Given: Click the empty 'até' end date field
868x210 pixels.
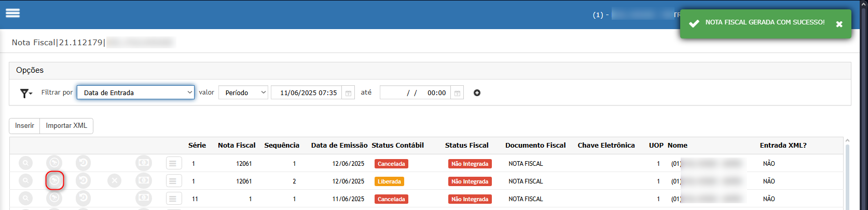Looking at the screenshot, I should 415,93.
